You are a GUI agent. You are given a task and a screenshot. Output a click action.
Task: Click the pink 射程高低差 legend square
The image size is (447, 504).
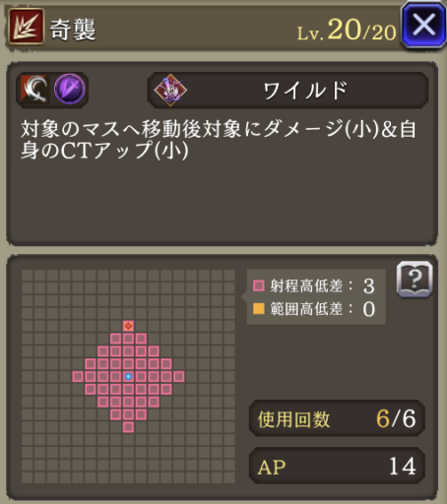(259, 285)
